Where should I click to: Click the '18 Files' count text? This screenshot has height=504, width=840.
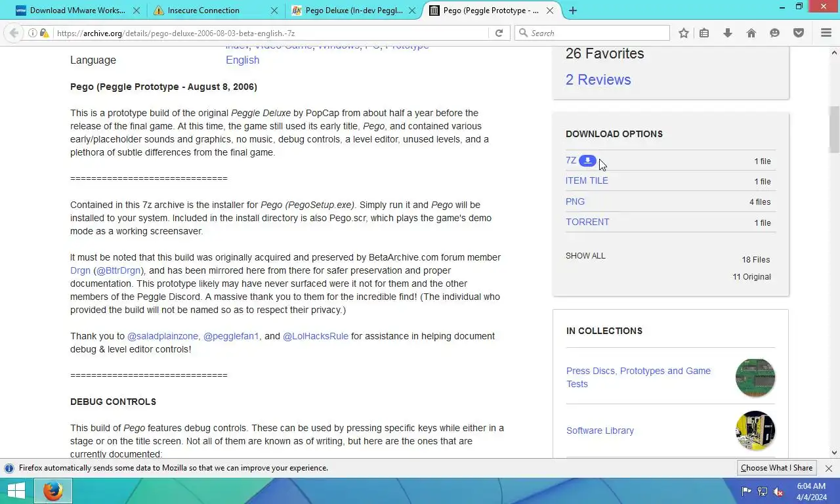click(x=756, y=260)
